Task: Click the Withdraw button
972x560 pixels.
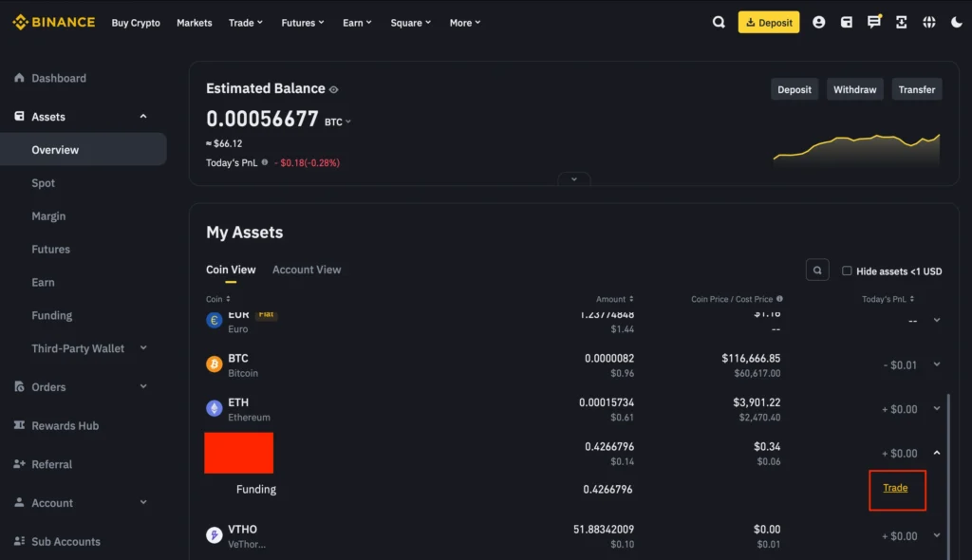Action: (x=855, y=89)
